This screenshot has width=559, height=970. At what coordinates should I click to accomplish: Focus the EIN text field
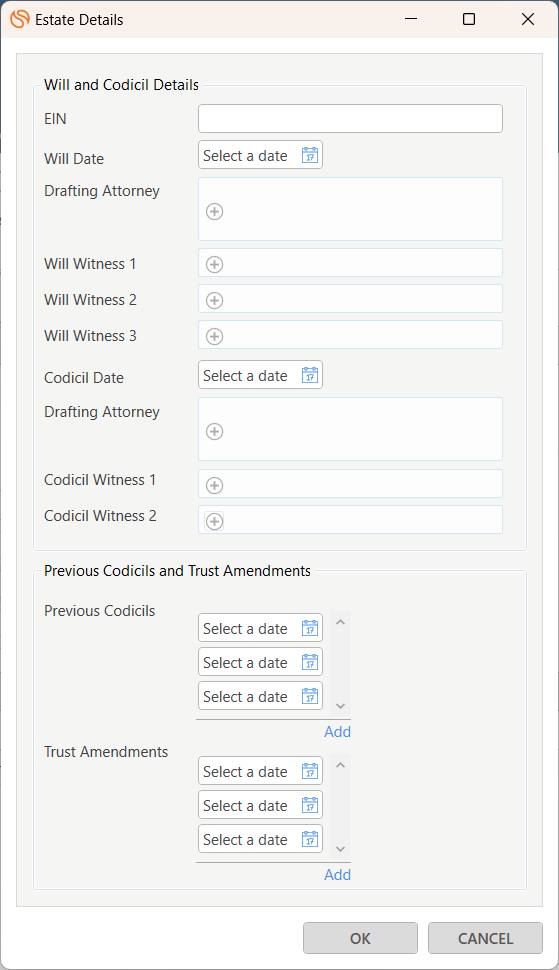351,118
